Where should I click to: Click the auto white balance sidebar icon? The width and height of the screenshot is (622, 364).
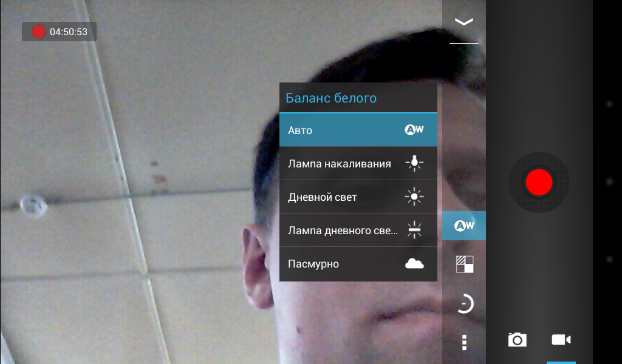[x=464, y=226]
